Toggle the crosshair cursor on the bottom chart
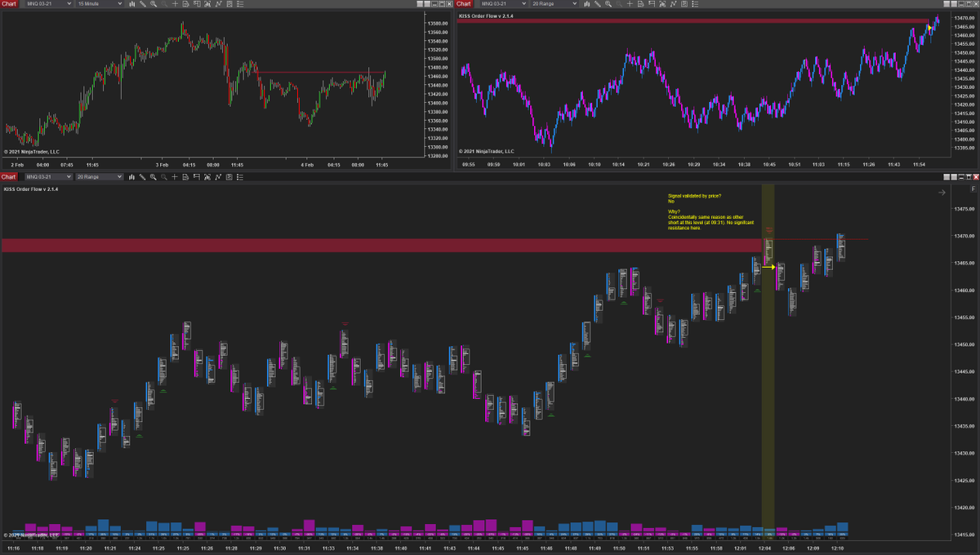 176,176
